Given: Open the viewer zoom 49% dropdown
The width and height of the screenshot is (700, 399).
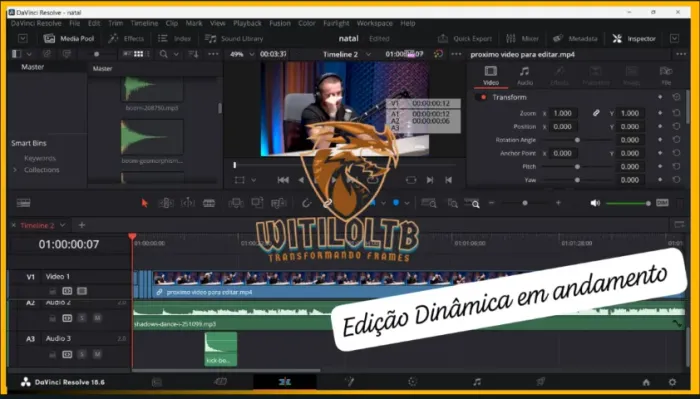Looking at the screenshot, I should [242, 54].
